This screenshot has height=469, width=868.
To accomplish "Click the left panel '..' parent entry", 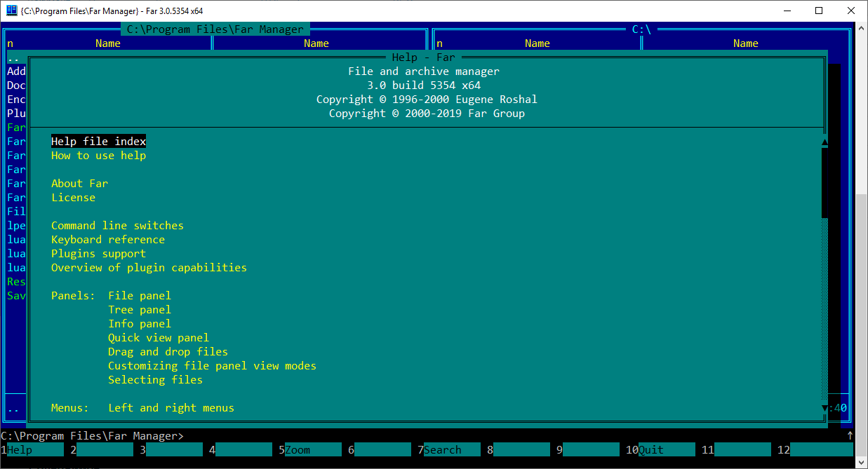I will (x=13, y=57).
